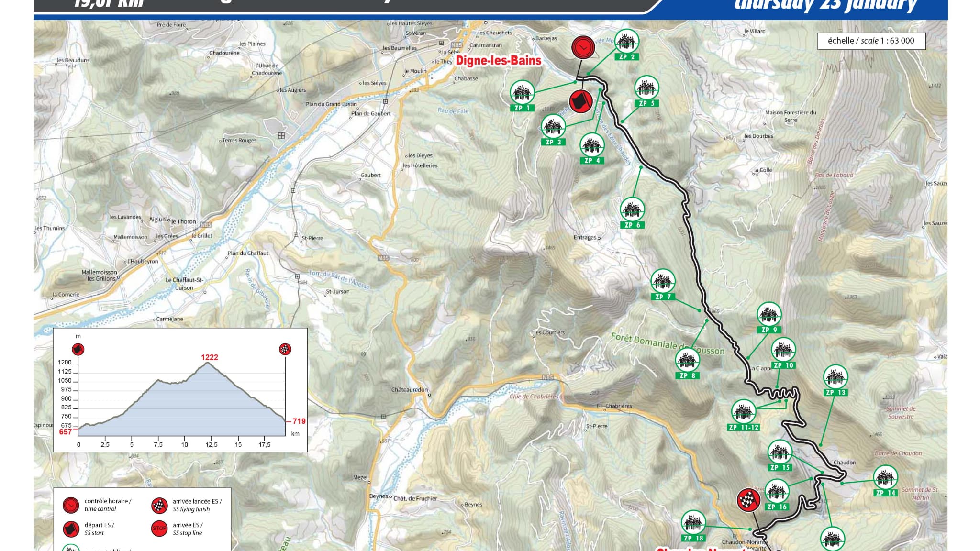Click the les Courtiers hamlet label
The height and width of the screenshot is (551, 980).
click(549, 332)
